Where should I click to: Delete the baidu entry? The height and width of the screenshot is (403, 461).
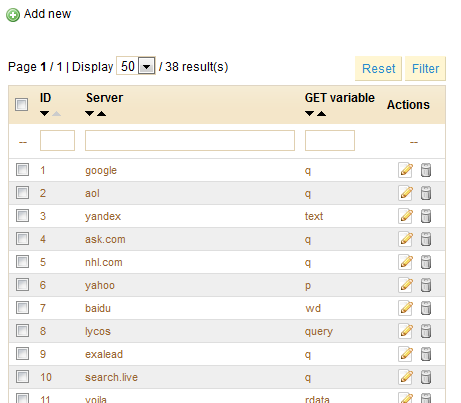(426, 308)
